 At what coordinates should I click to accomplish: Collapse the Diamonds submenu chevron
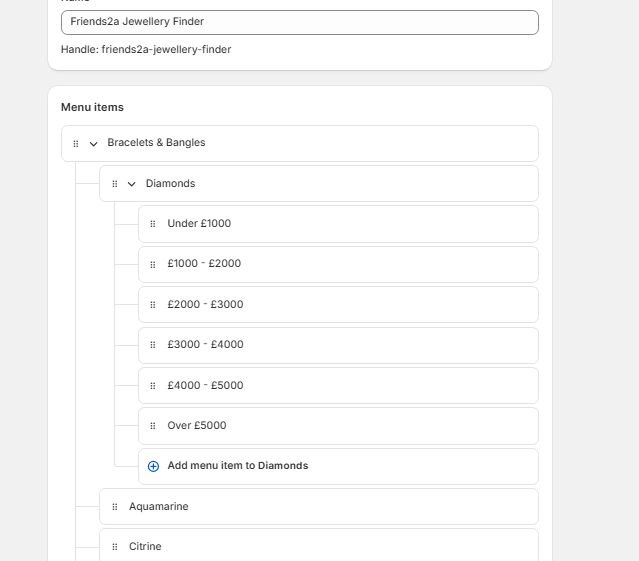pyautogui.click(x=131, y=184)
